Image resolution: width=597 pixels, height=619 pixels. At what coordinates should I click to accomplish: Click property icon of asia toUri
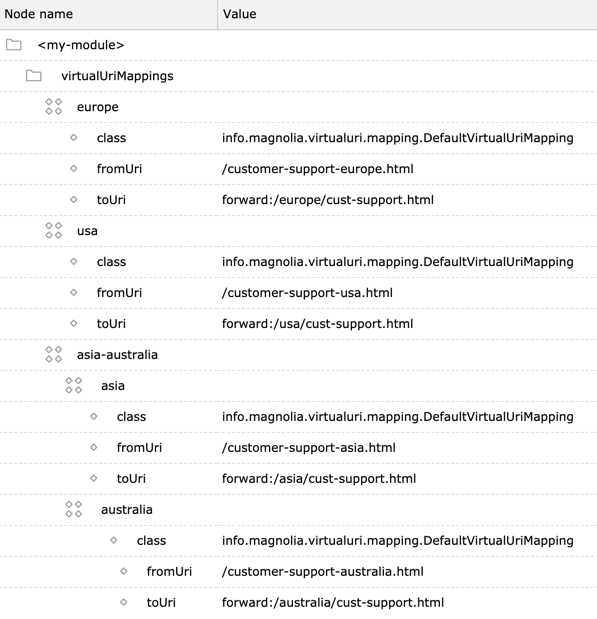pos(94,478)
